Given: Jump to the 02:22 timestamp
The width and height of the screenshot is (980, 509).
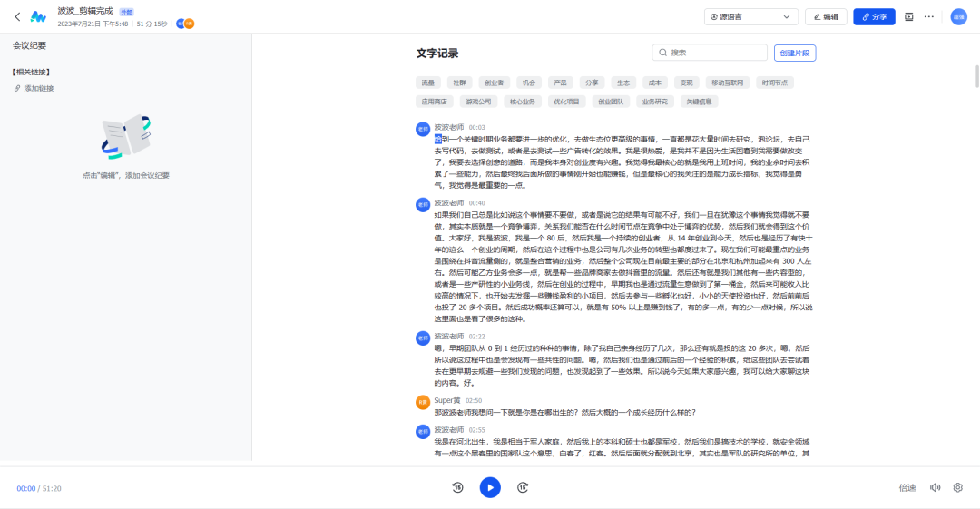Looking at the screenshot, I should (x=477, y=337).
